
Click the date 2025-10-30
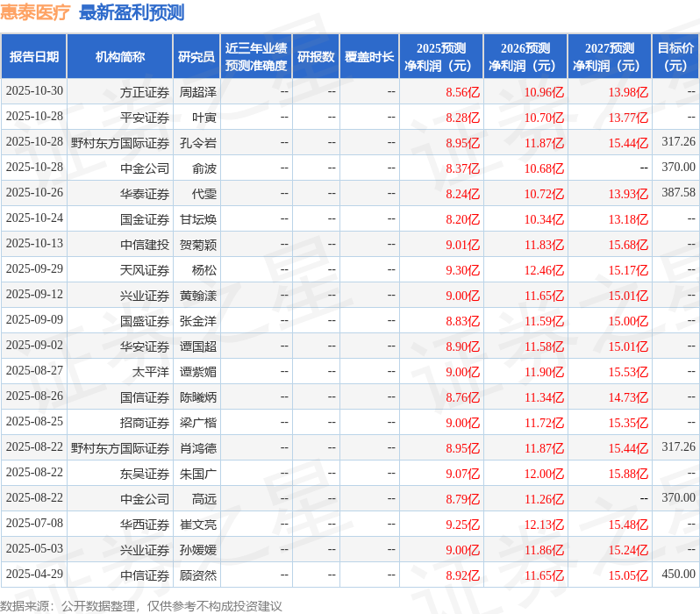coord(34,91)
